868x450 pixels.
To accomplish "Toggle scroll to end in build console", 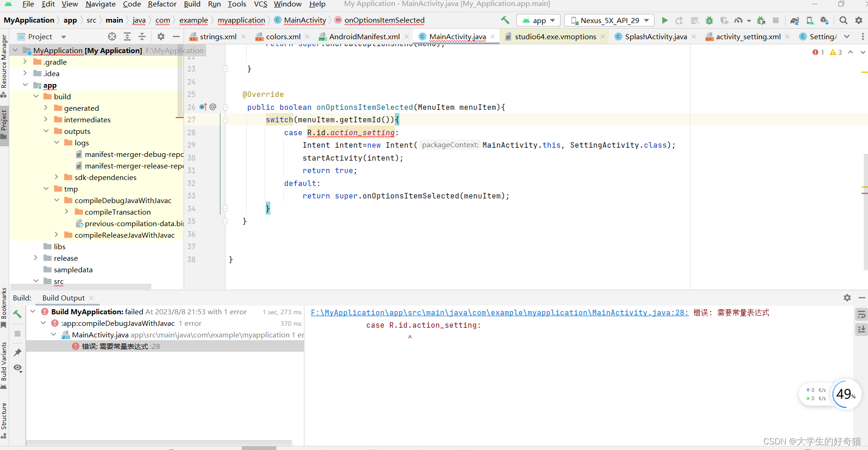I will coord(861,329).
